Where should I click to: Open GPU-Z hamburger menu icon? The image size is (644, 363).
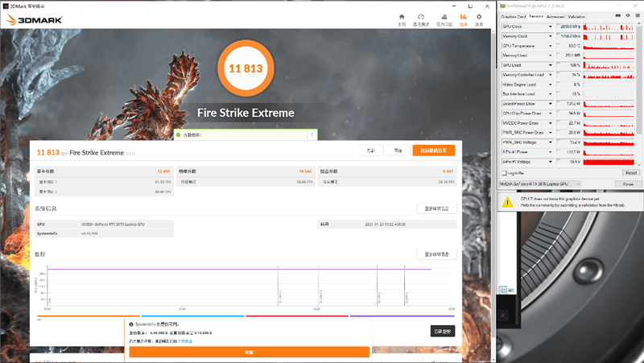coord(638,15)
